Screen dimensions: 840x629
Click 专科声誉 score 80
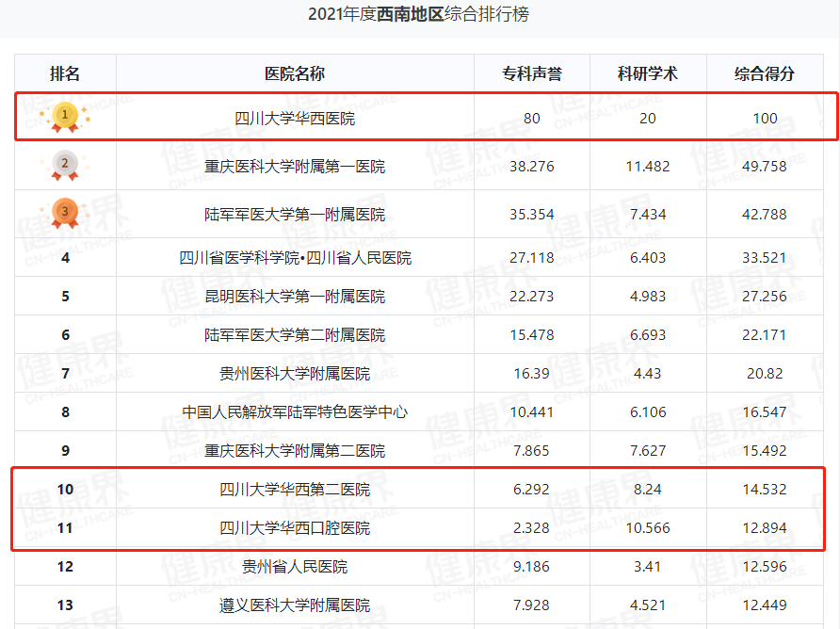[x=531, y=119]
